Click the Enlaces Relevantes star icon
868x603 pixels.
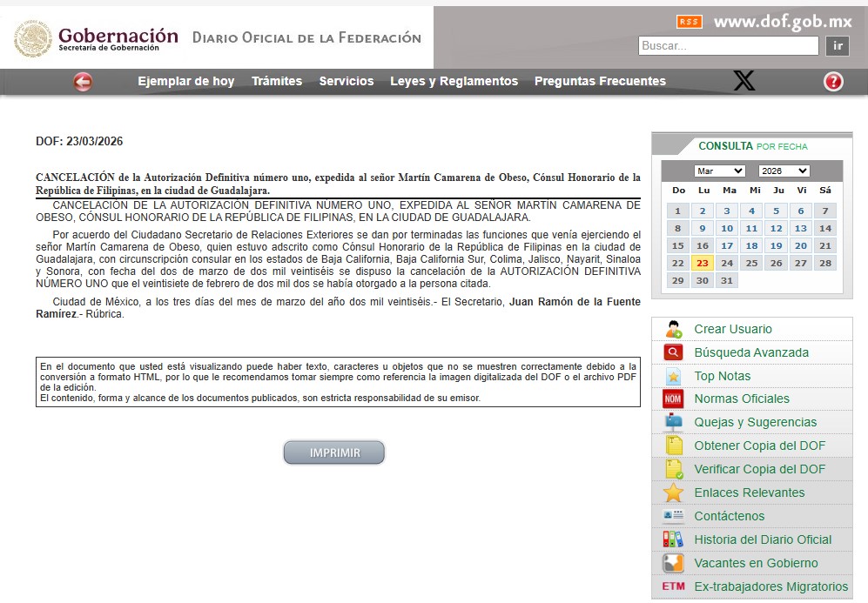point(674,492)
